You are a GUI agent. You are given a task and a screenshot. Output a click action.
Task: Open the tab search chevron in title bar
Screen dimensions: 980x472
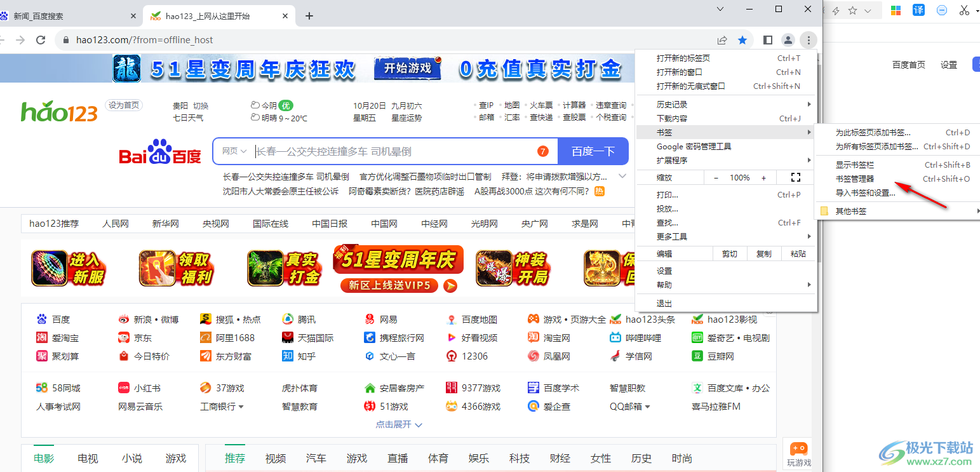tap(720, 9)
